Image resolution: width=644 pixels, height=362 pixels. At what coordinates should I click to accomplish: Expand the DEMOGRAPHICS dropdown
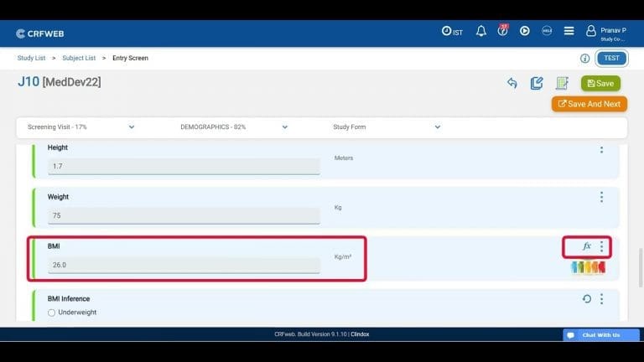(284, 127)
